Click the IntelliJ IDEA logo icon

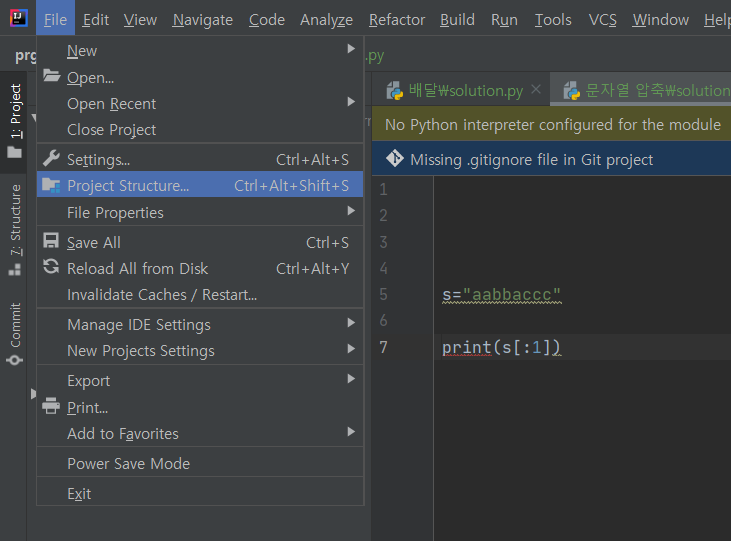(x=19, y=19)
